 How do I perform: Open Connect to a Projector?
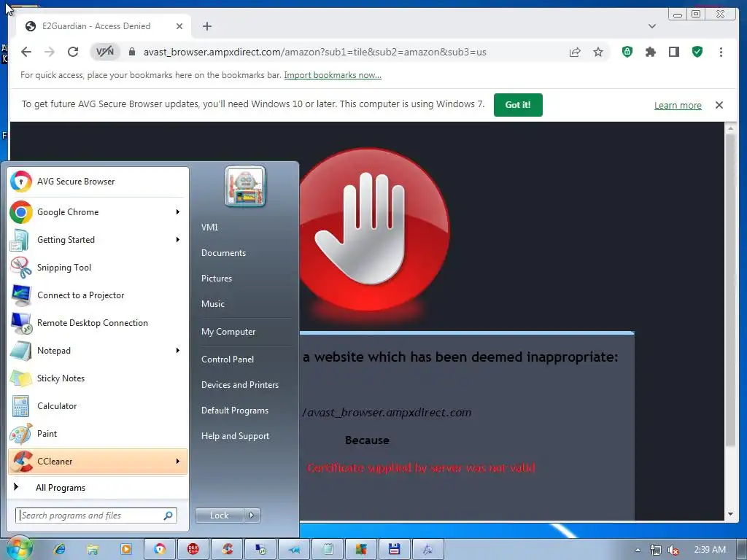tap(97, 295)
